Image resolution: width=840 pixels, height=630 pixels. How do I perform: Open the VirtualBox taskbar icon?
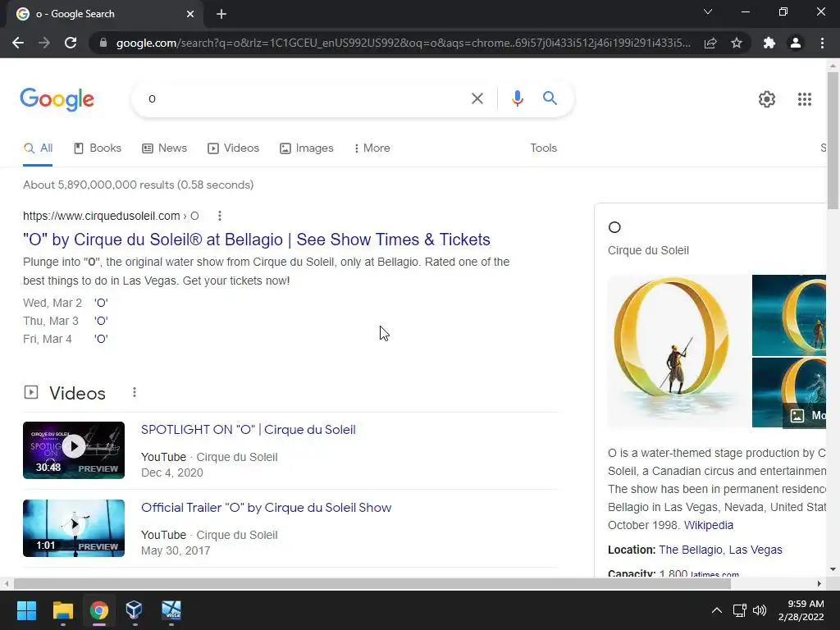135,610
